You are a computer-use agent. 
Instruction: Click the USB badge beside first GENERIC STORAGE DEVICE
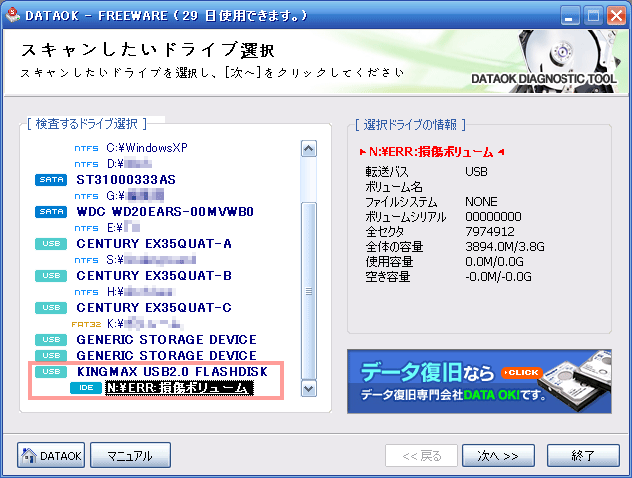click(x=51, y=340)
